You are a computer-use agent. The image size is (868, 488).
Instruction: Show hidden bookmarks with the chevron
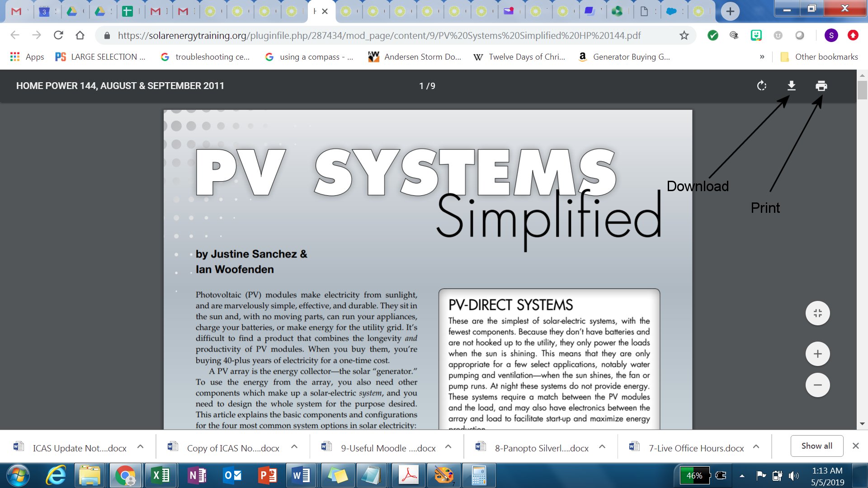(x=762, y=57)
